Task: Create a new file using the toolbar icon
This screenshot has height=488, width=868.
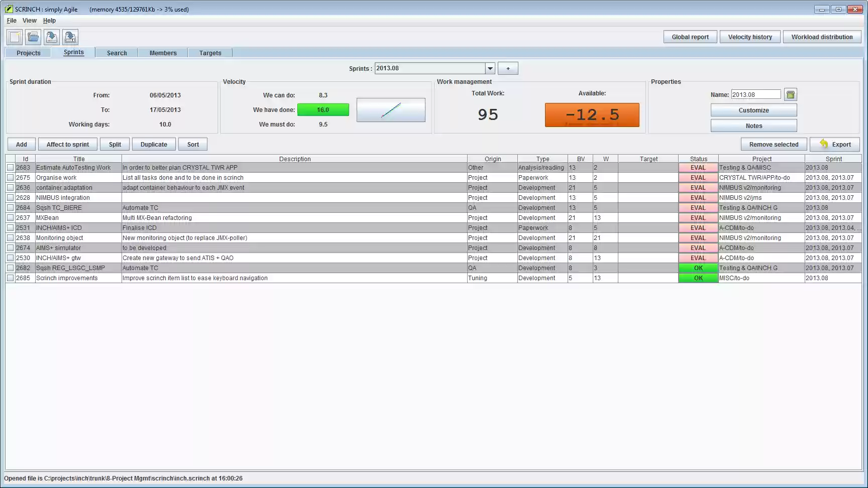Action: click(x=14, y=37)
